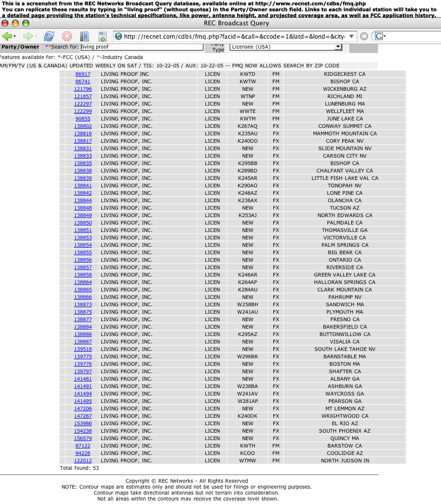Select the RIDGECREST CA city cell
The width and height of the screenshot is (441, 504).
pos(344,74)
